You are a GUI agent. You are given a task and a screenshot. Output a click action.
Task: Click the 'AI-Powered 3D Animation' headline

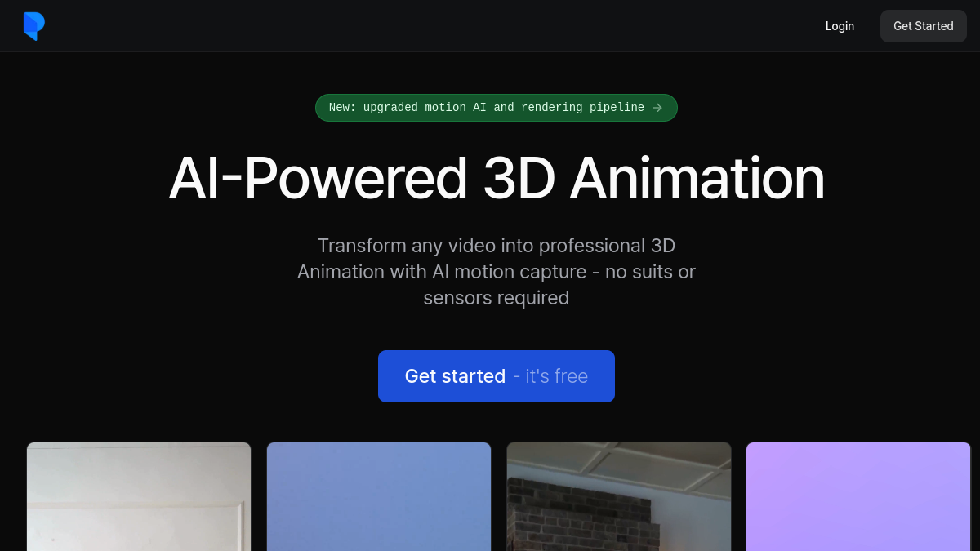497,178
